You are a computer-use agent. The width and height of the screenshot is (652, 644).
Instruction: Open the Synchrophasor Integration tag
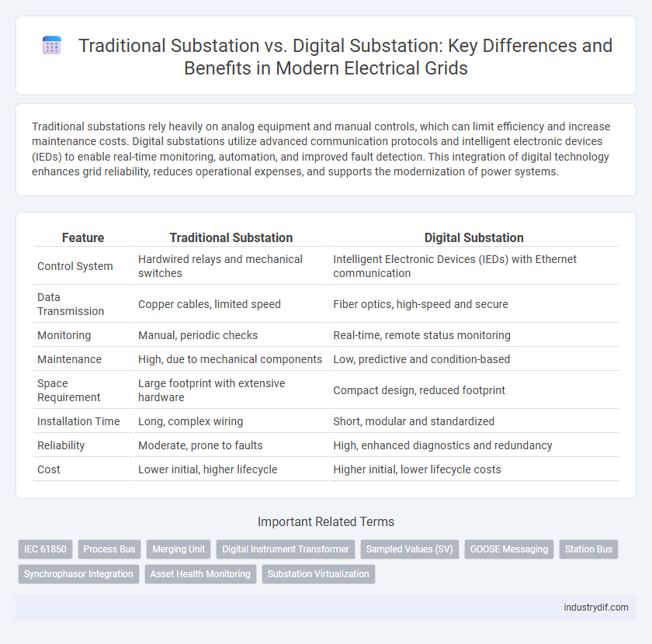78,574
